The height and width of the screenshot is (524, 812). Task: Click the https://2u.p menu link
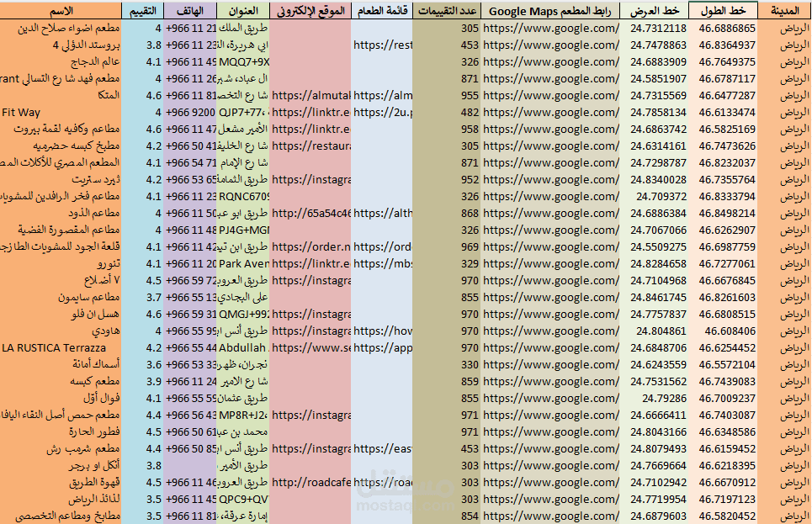(382, 113)
